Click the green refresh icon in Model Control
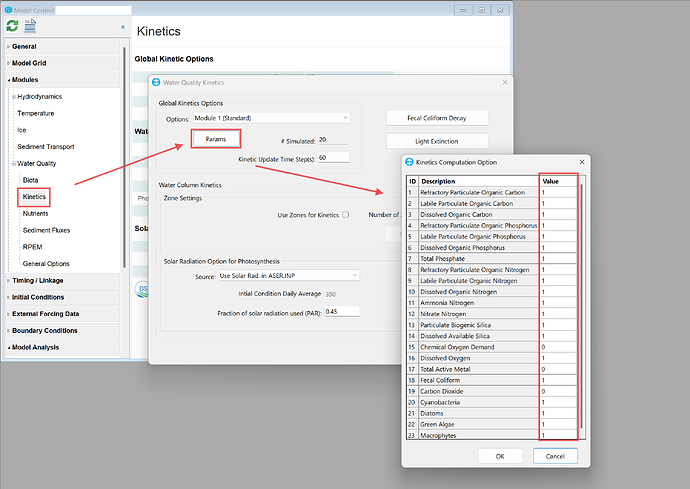The width and height of the screenshot is (690, 489). tap(12, 26)
